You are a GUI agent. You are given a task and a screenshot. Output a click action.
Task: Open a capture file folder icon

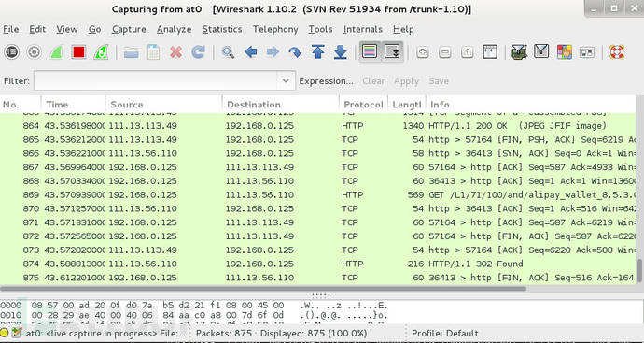(131, 52)
